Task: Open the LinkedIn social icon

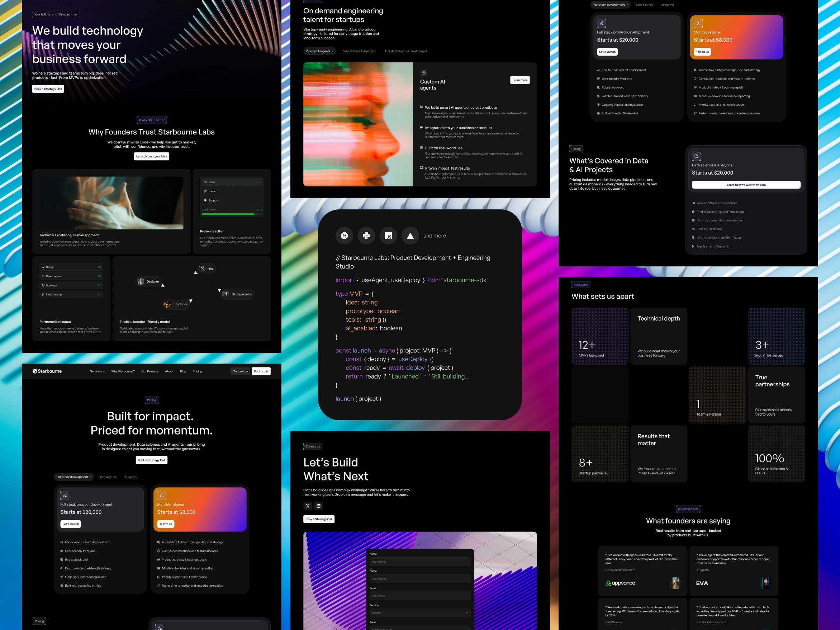Action: (318, 506)
